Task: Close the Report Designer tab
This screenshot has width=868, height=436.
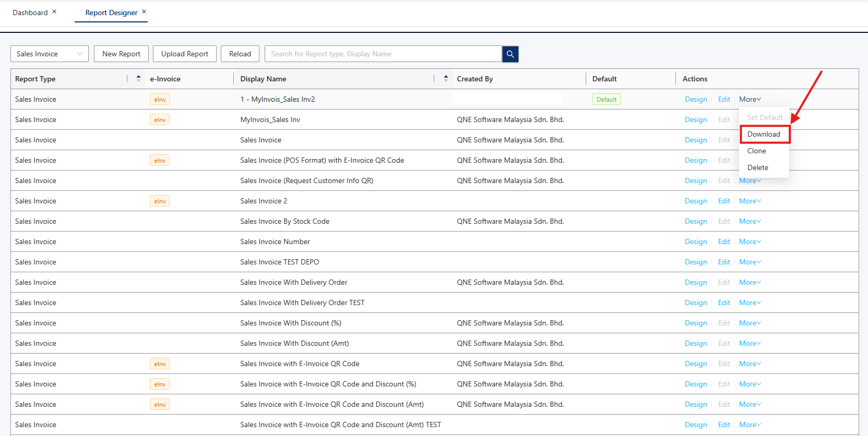Action: [x=144, y=11]
